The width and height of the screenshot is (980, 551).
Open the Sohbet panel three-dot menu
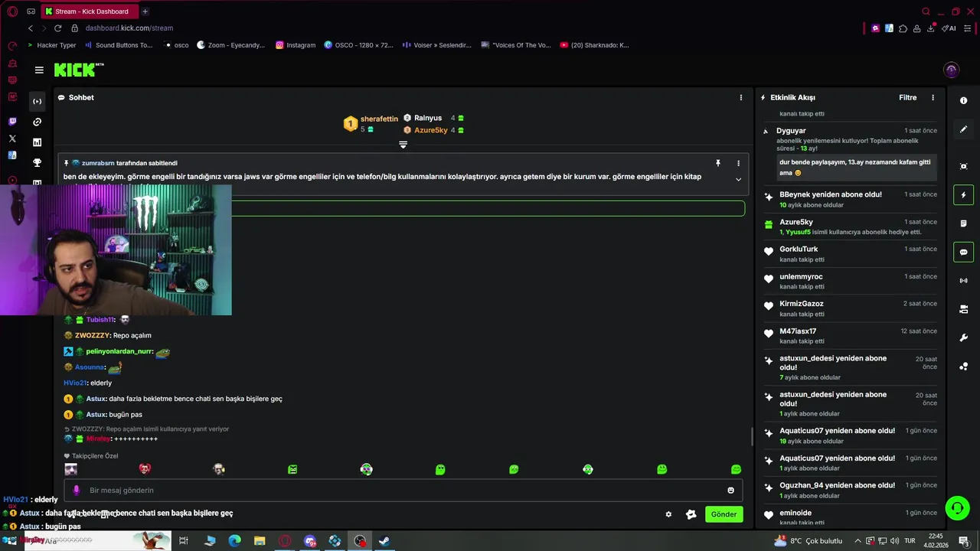(x=740, y=97)
